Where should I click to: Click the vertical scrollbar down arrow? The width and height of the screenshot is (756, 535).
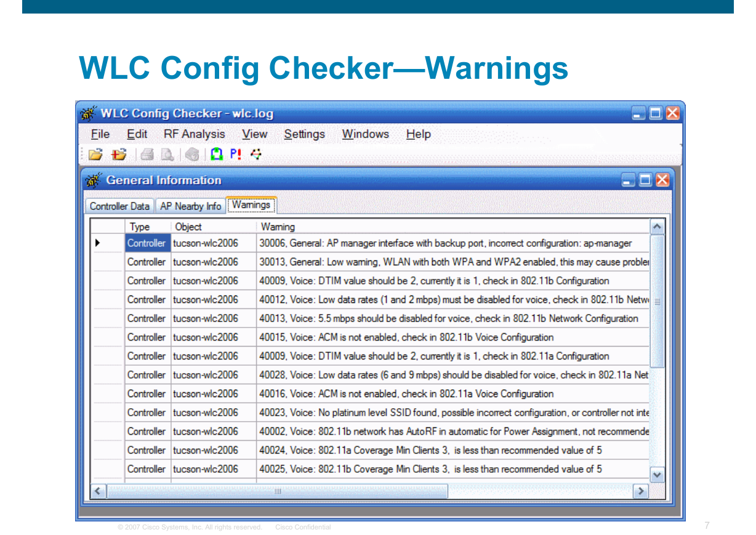(657, 475)
